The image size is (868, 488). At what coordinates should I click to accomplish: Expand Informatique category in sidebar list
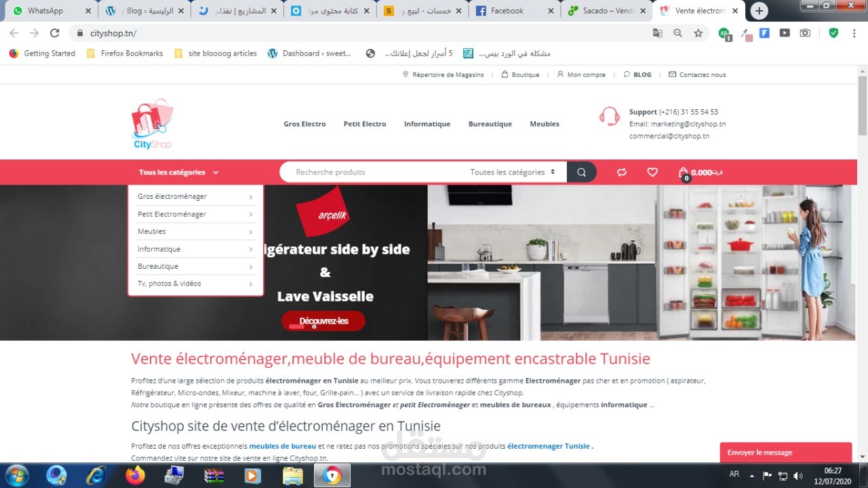pos(195,249)
